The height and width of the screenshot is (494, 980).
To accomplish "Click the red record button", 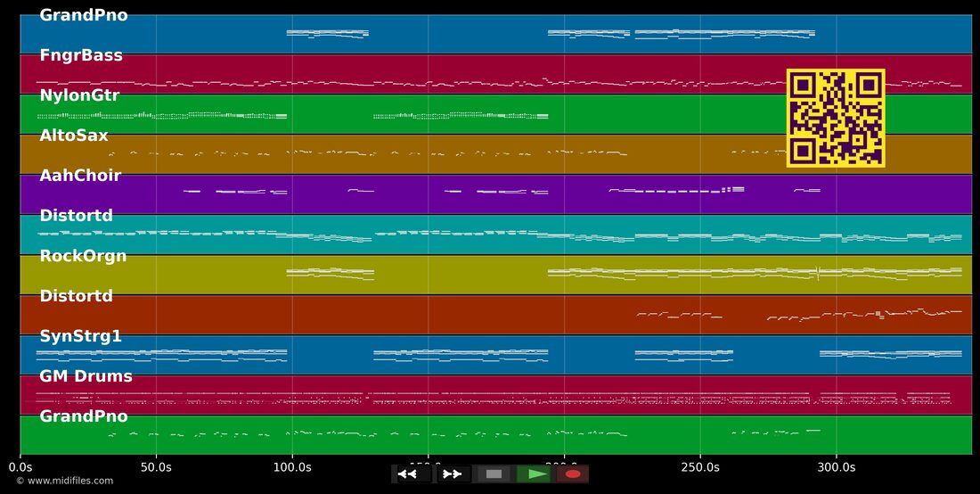I will 573,474.
